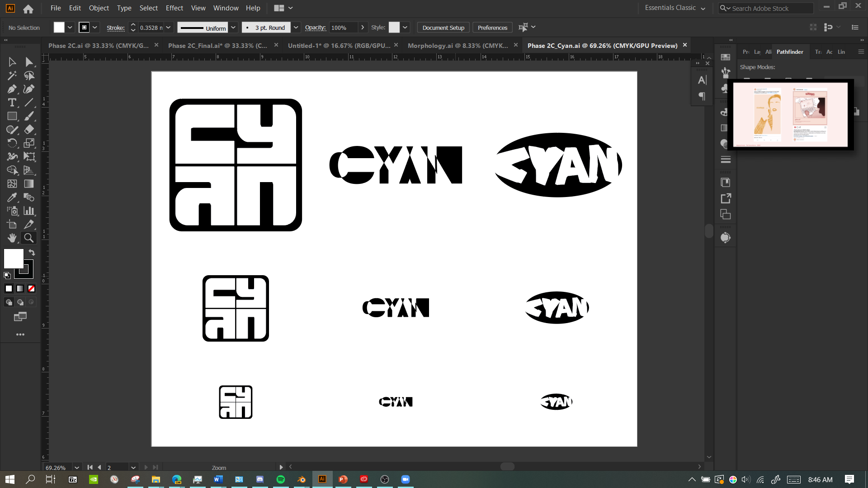Enable Draw Behind mode
The height and width of the screenshot is (488, 868).
(20, 302)
